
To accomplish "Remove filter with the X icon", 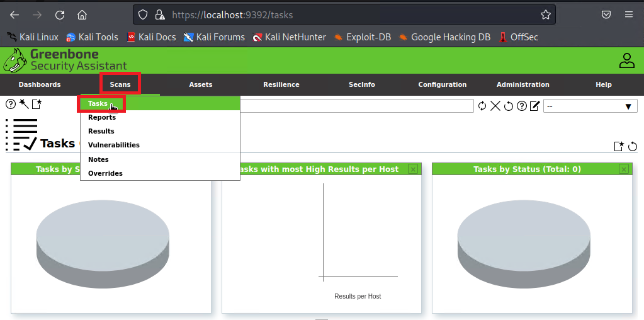I will pos(495,106).
